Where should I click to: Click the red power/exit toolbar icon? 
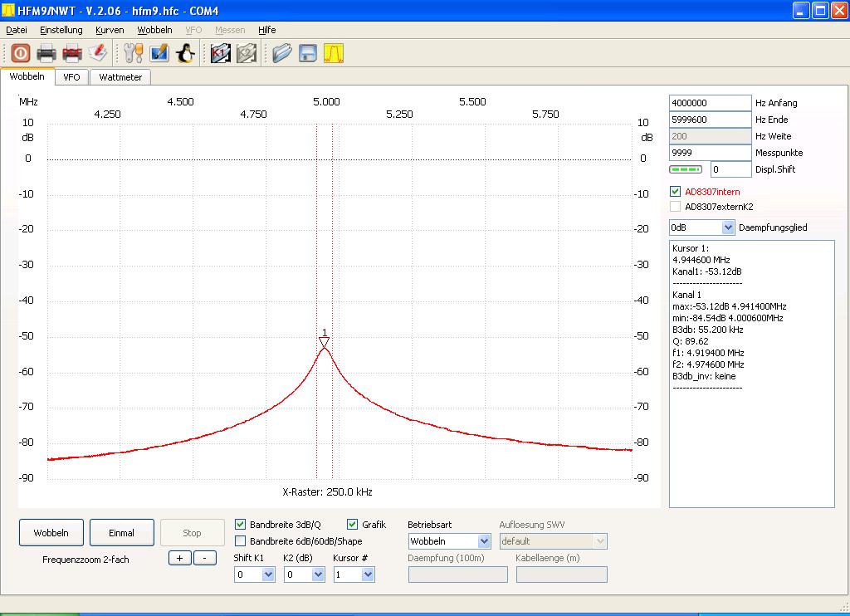pyautogui.click(x=20, y=53)
